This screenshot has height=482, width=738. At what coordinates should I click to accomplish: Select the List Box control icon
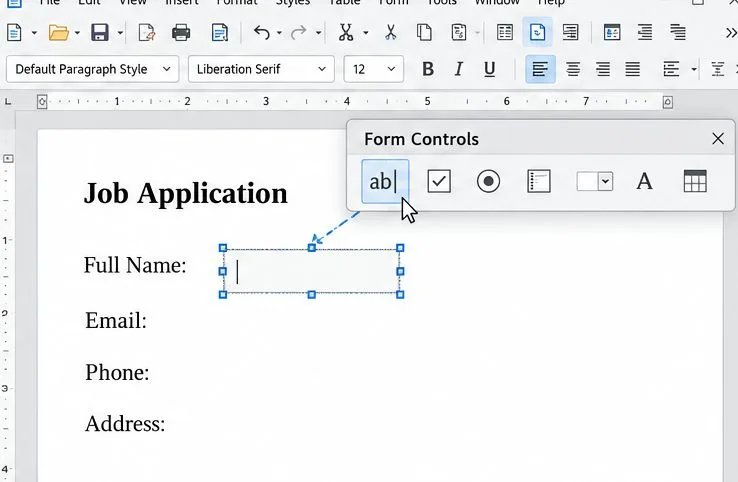(539, 181)
